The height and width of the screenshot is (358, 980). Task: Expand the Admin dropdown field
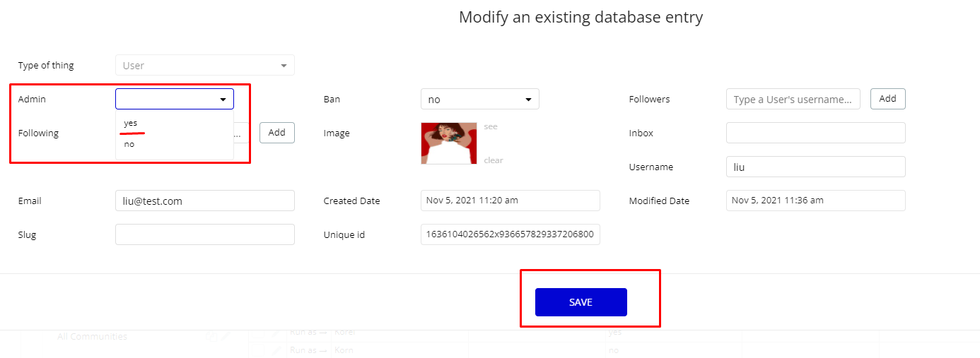(174, 100)
